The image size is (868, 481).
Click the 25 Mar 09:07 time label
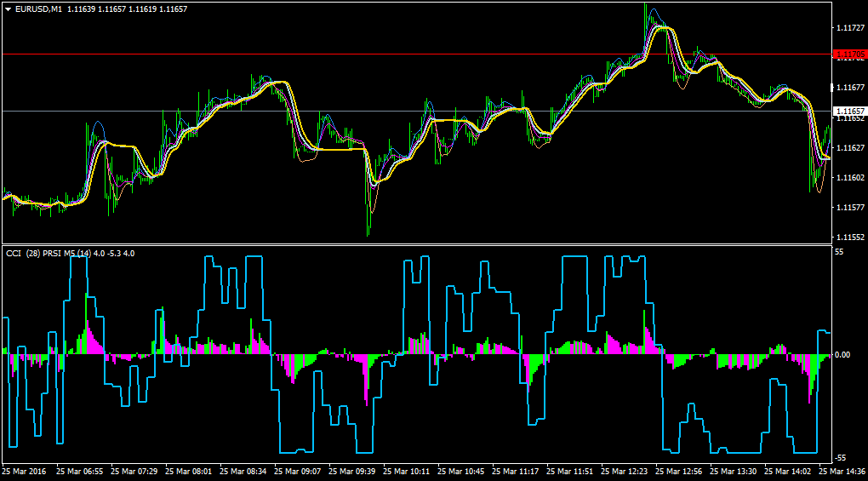pyautogui.click(x=297, y=472)
